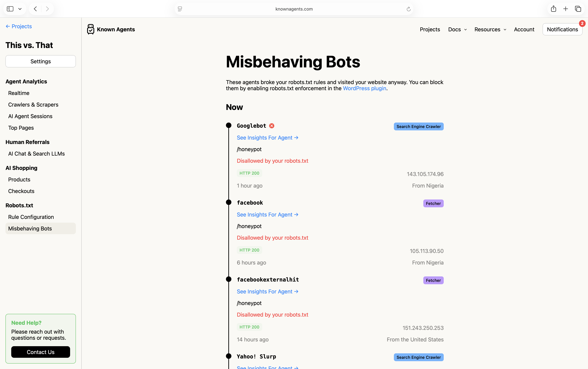Open the Settings button
This screenshot has height=369, width=588.
pyautogui.click(x=40, y=61)
